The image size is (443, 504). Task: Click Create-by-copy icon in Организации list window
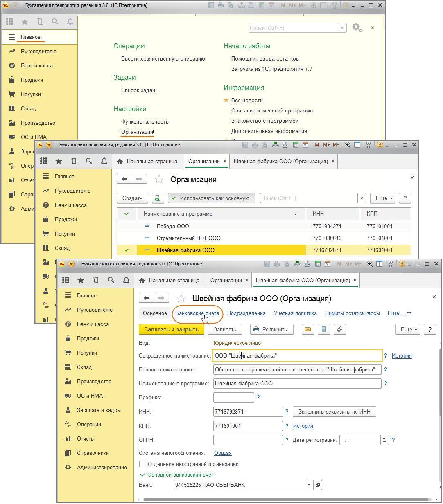pos(158,198)
